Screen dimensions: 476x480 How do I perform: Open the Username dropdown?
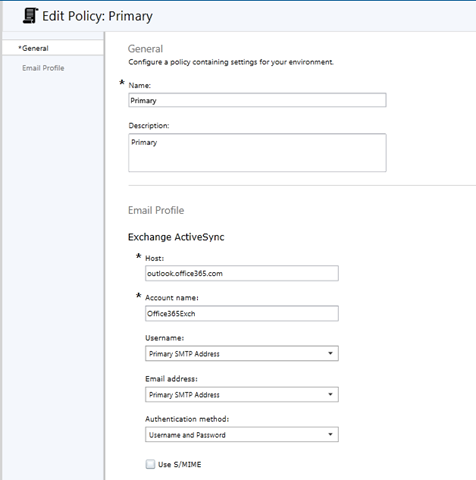(242, 353)
